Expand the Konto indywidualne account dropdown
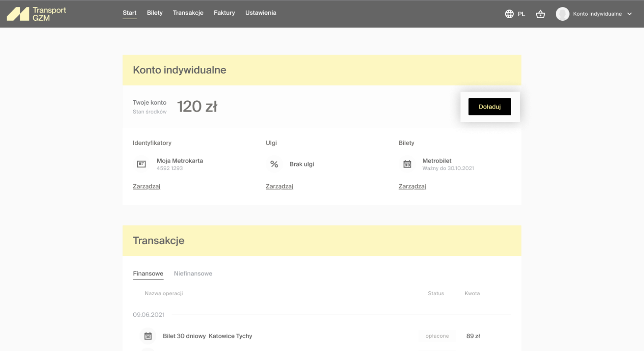The width and height of the screenshot is (644, 351). tap(629, 14)
